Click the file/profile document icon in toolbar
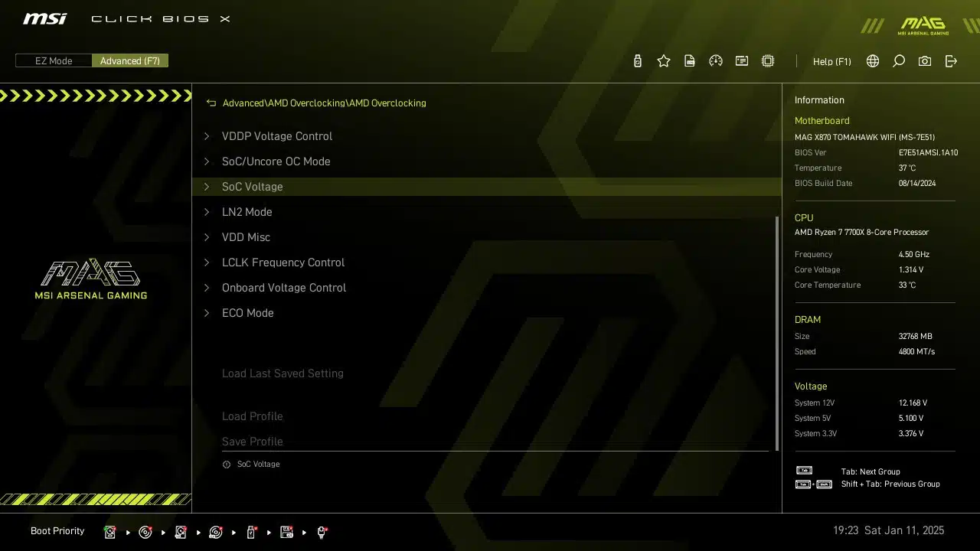The width and height of the screenshot is (980, 551). [690, 61]
